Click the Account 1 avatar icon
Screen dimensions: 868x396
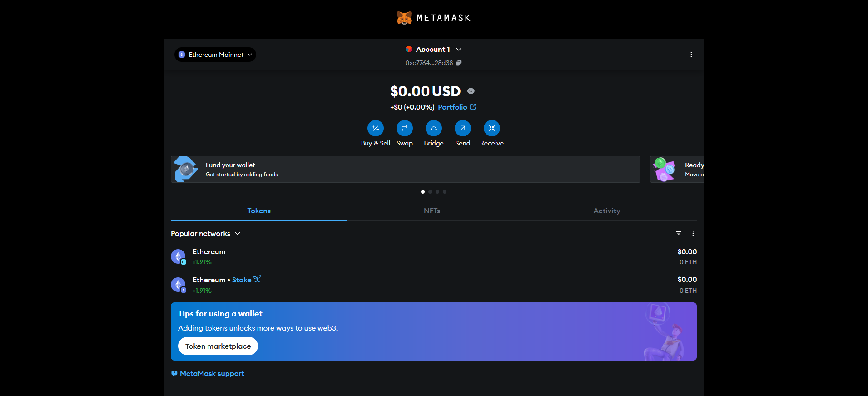coord(409,49)
